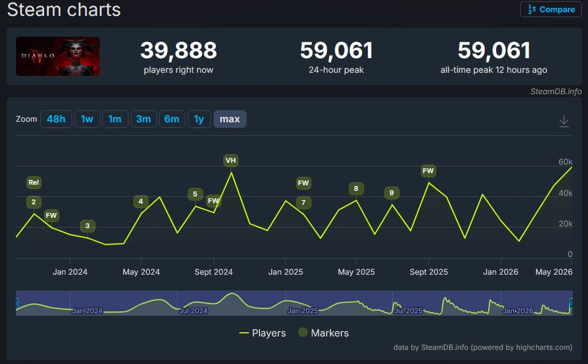This screenshot has width=588, height=364.
Task: Click the all-time peak 12 hours ago text
Action: pos(494,70)
